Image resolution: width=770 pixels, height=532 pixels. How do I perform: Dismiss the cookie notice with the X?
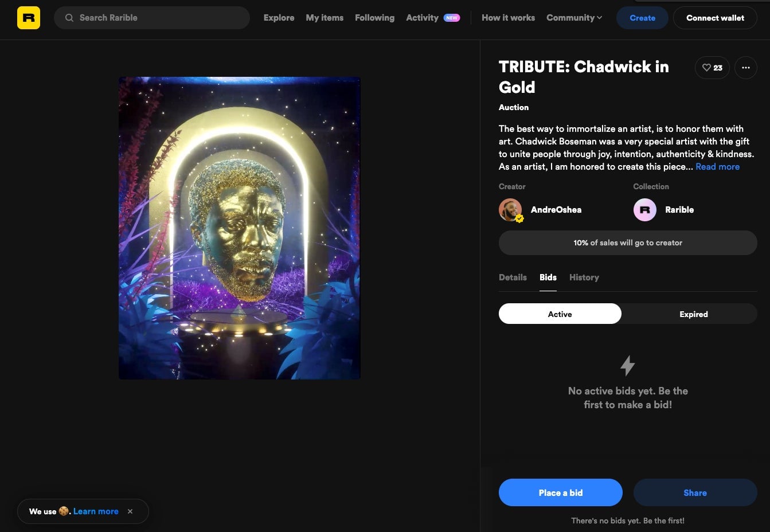(130, 511)
